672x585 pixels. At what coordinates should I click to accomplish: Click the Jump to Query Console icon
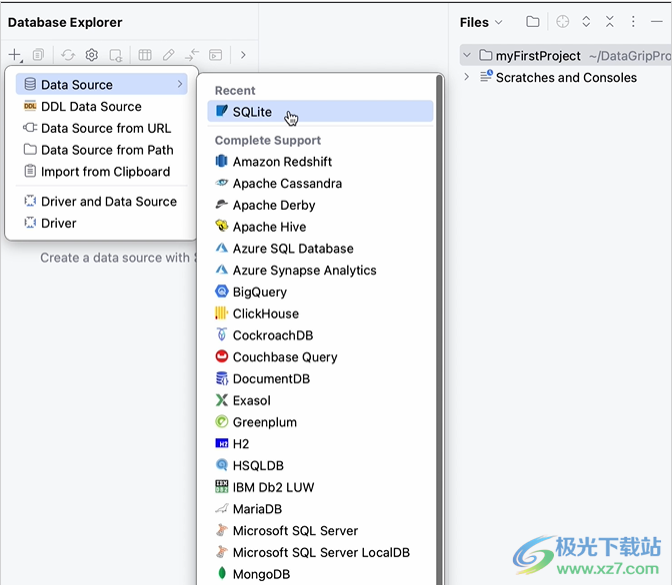(x=116, y=55)
